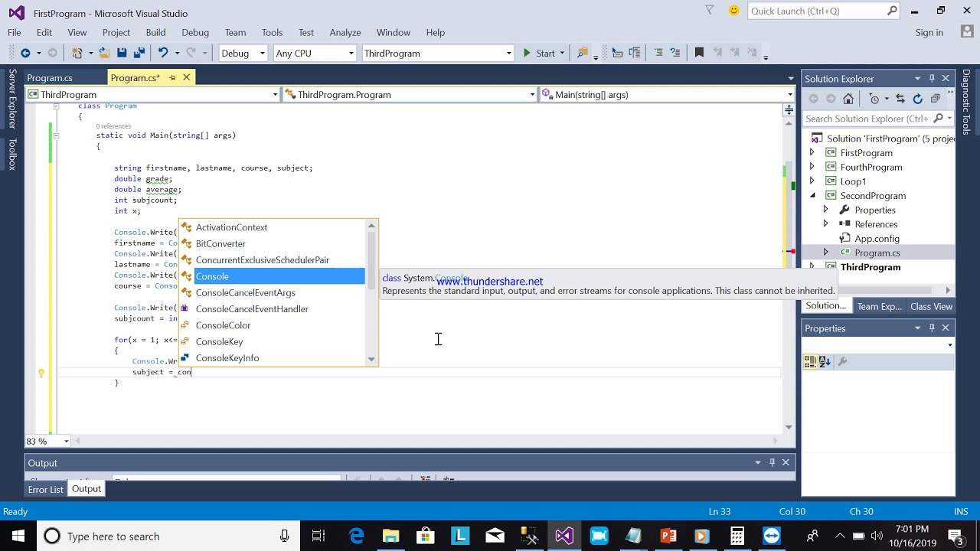Image resolution: width=980 pixels, height=551 pixels.
Task: Click the Navigate Backward toolbar arrow
Action: [x=25, y=53]
